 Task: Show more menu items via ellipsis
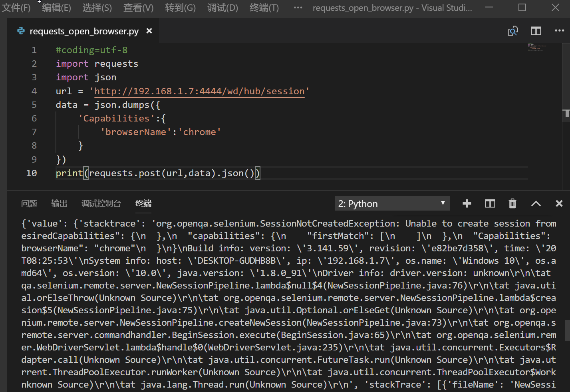click(x=298, y=8)
